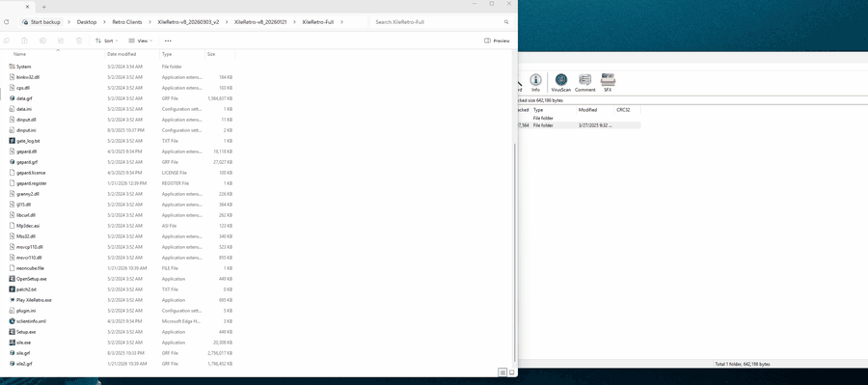Select the binkw32.dll file name

tap(28, 77)
